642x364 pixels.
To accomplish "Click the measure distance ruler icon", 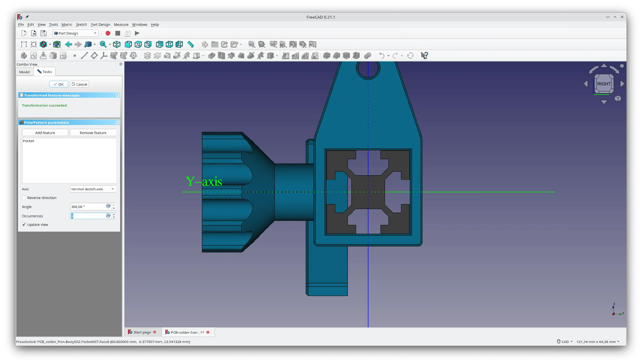I will (191, 45).
